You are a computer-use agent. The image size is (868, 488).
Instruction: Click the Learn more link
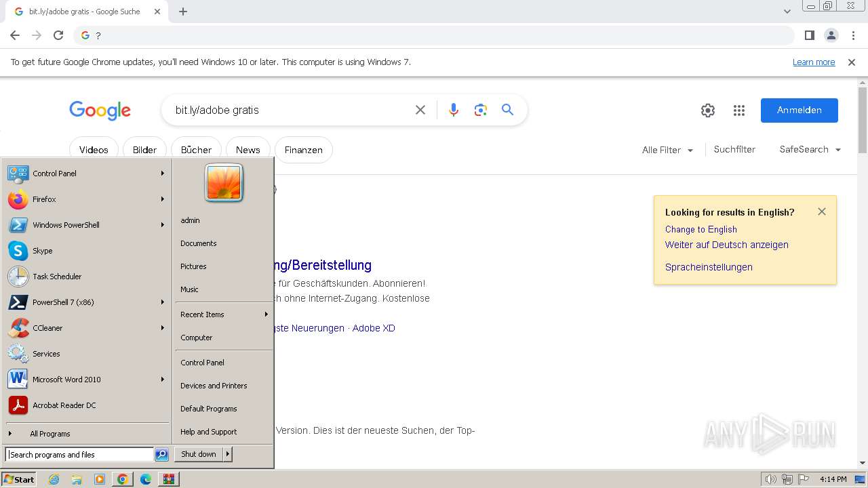814,62
